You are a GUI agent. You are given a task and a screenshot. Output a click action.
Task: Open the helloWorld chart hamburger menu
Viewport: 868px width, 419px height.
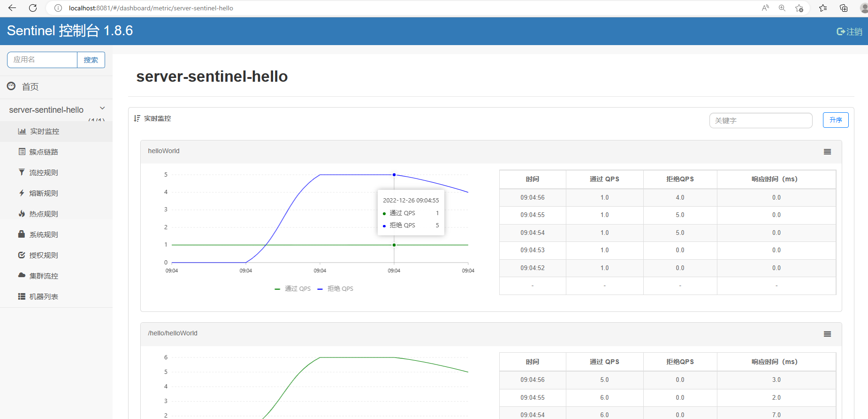click(x=828, y=152)
